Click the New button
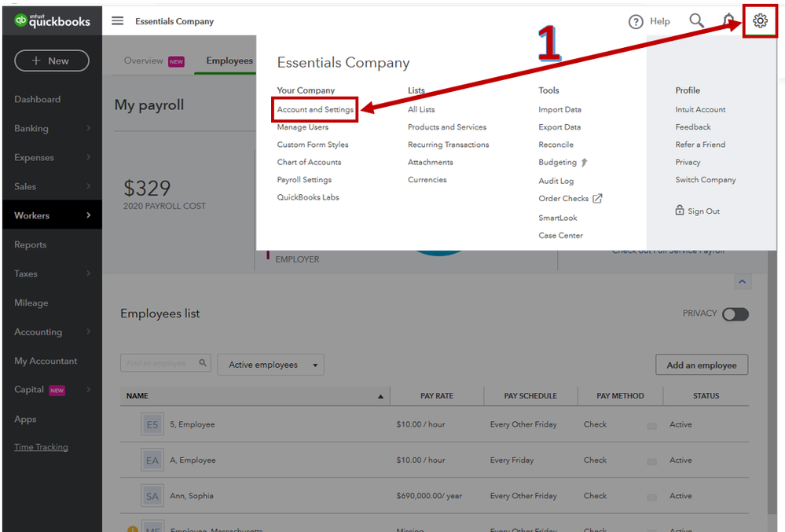 (52, 61)
